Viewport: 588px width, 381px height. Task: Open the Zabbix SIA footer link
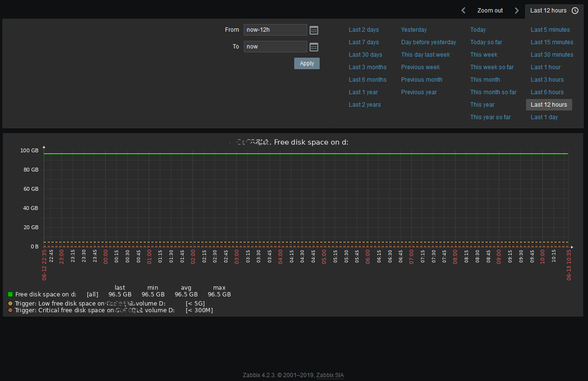(330, 375)
